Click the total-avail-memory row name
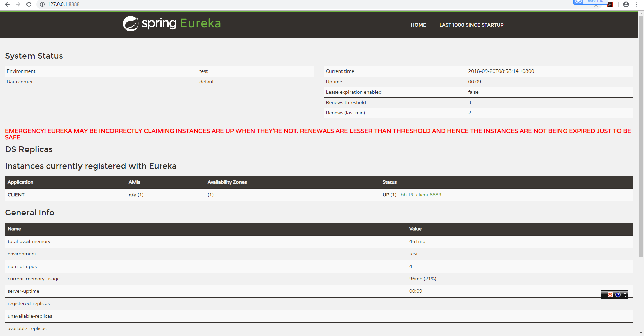This screenshot has height=336, width=644. pyautogui.click(x=29, y=241)
